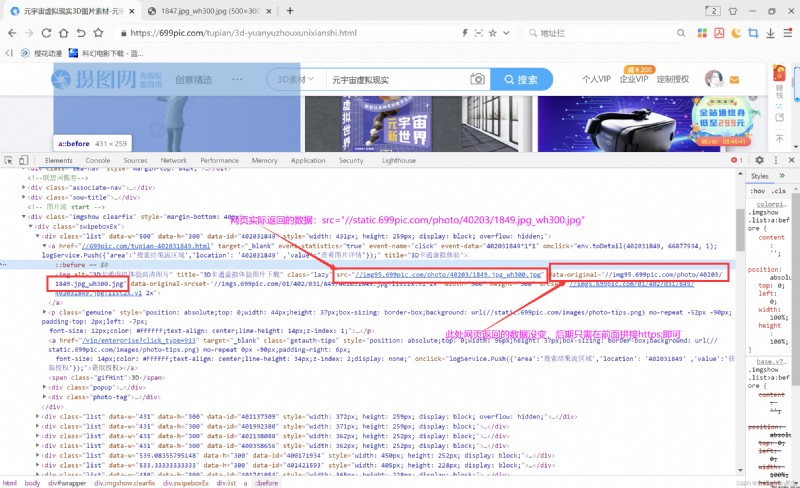Click the red error count indicator
The image size is (800, 488).
(737, 160)
